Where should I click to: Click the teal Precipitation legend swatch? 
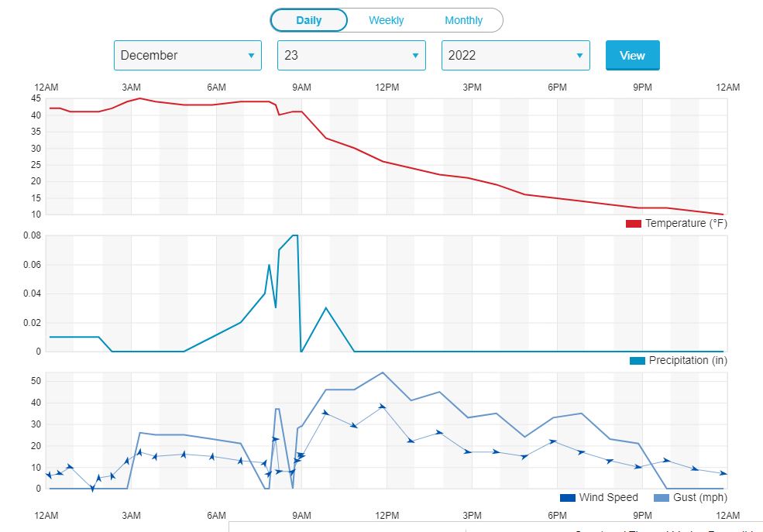click(637, 361)
